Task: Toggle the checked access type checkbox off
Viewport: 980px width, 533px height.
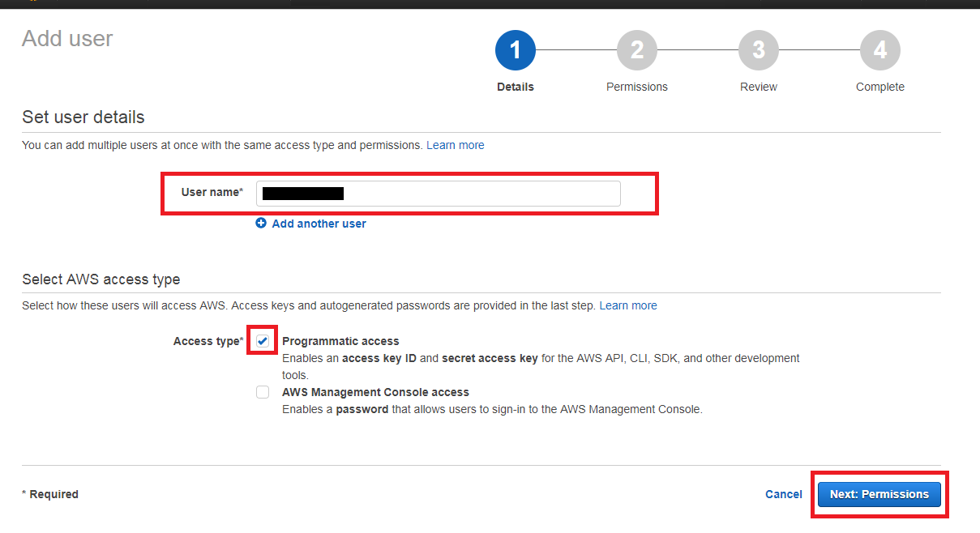Action: click(262, 340)
